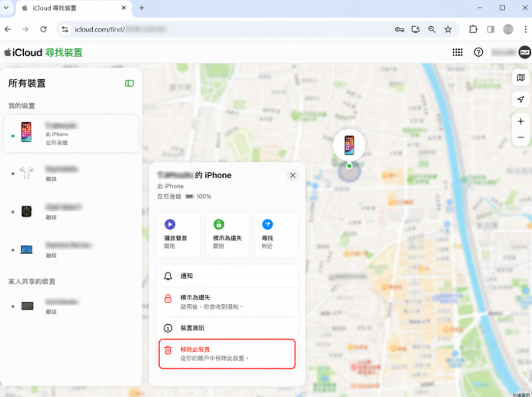Toggle the browser side panel icon
The height and width of the screenshot is (397, 532).
pyautogui.click(x=490, y=29)
